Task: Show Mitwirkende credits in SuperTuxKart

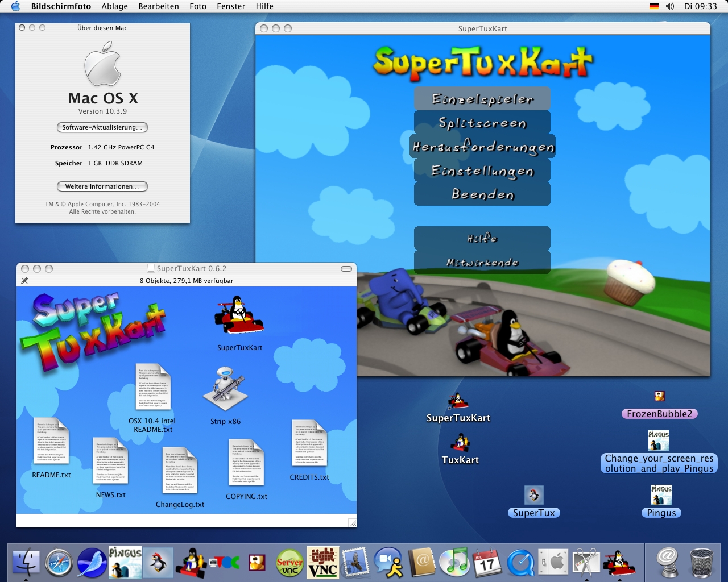Action: 482,262
